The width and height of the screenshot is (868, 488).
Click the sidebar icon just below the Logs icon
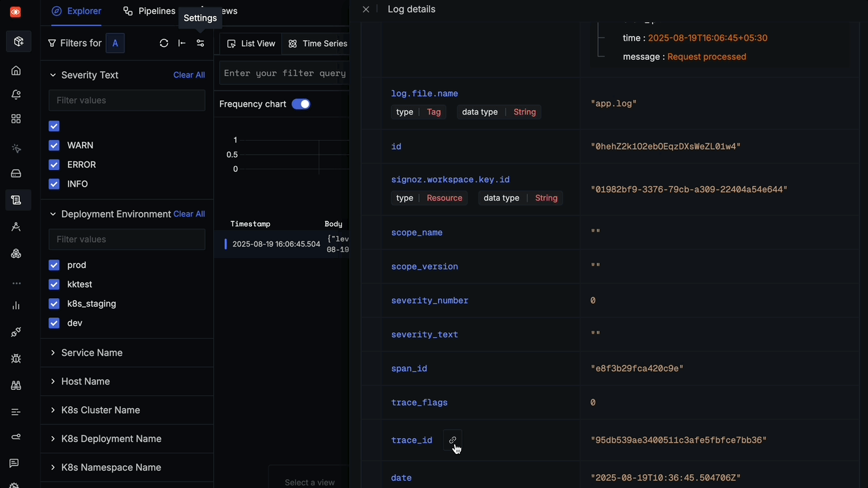pyautogui.click(x=16, y=227)
